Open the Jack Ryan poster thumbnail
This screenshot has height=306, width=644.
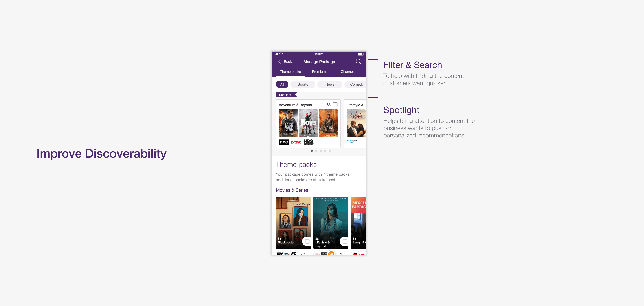pos(288,123)
